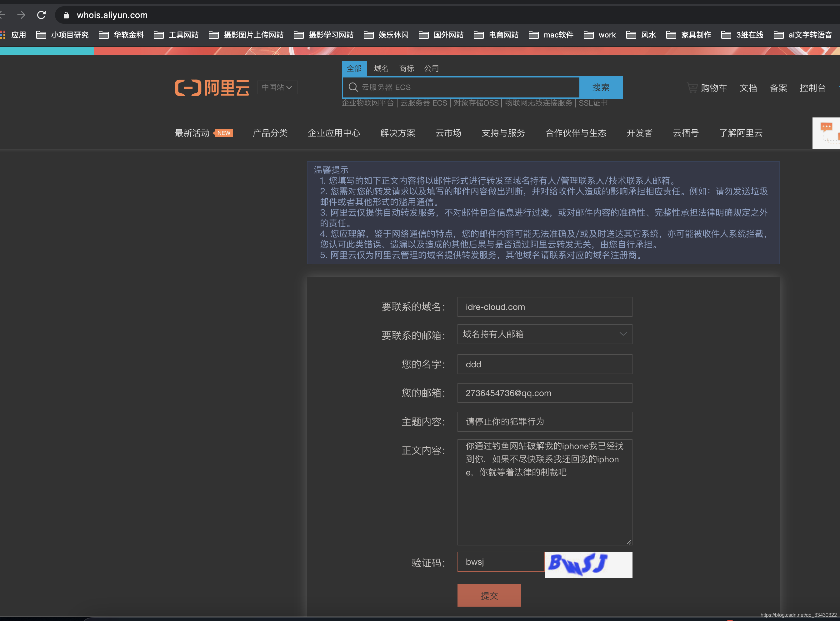The image size is (840, 621).
Task: Click the site lock icon in address bar
Action: tap(66, 15)
